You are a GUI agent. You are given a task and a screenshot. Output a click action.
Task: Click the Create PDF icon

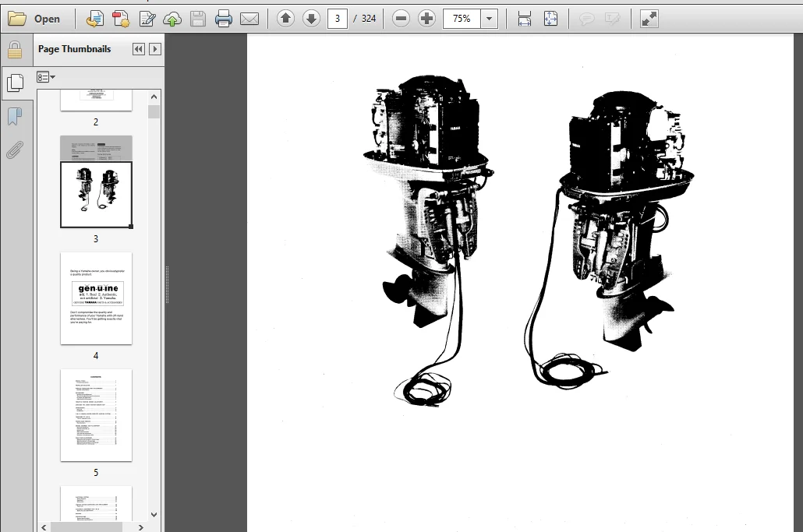(121, 19)
